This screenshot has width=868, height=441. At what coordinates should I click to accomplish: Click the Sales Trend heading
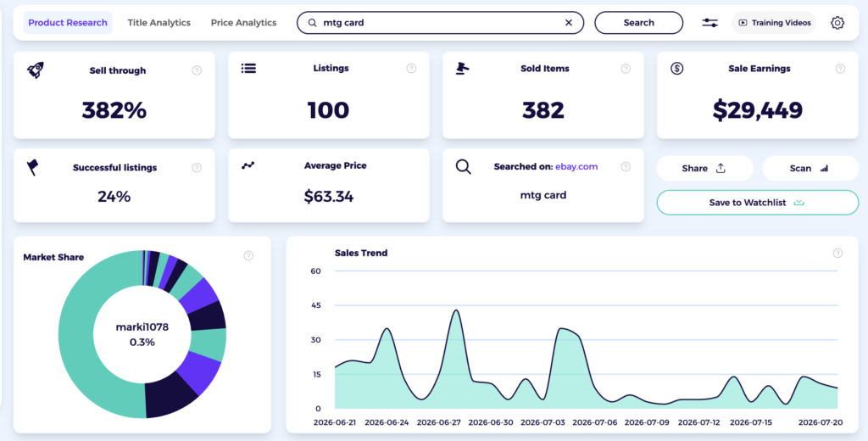pos(361,254)
